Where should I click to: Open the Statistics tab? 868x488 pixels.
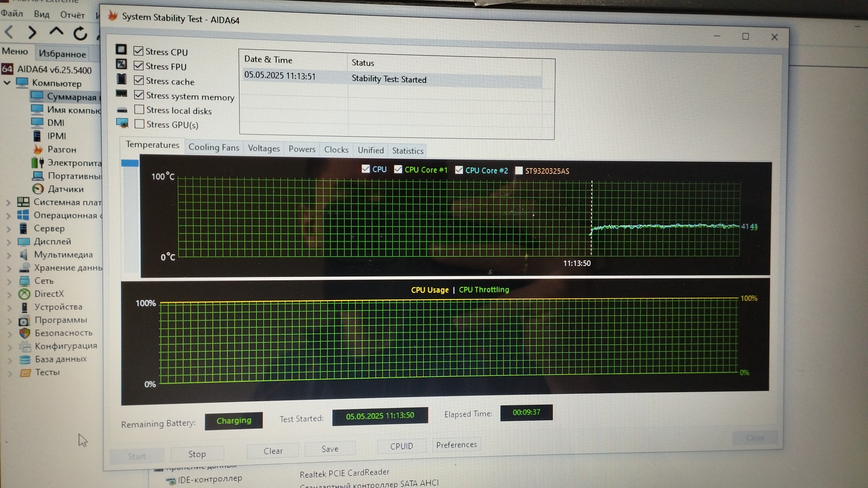[x=407, y=150]
